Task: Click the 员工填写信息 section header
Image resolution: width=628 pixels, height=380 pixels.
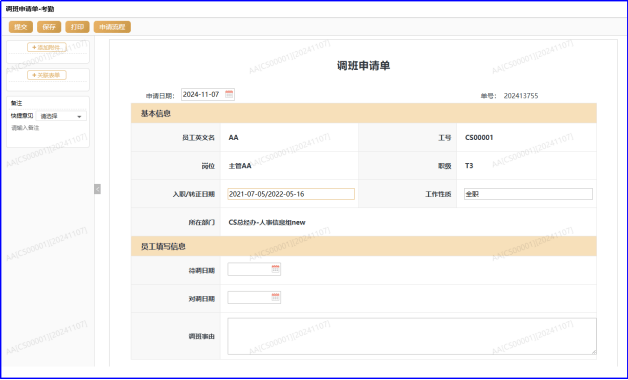Action: 364,246
